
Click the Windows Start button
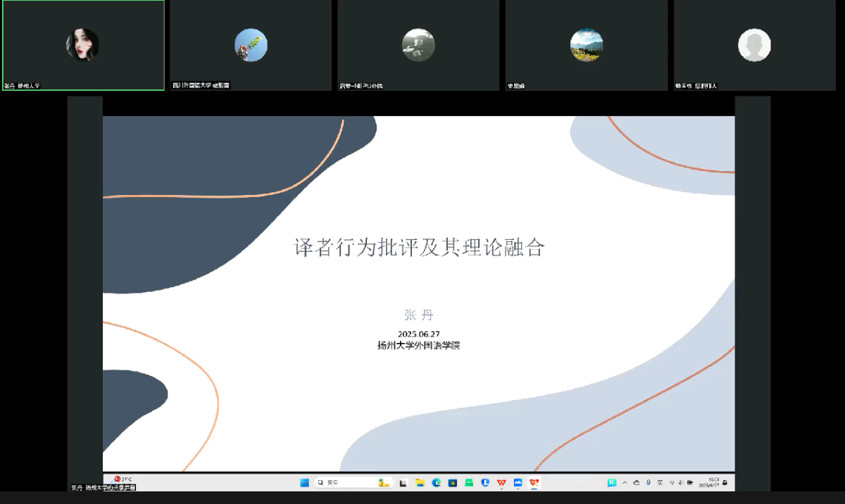tap(304, 483)
